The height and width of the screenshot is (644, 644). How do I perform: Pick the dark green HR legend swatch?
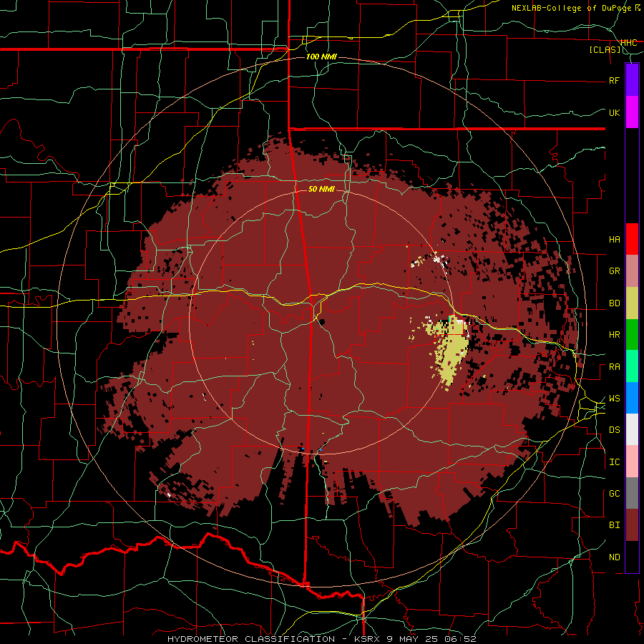pyautogui.click(x=632, y=335)
